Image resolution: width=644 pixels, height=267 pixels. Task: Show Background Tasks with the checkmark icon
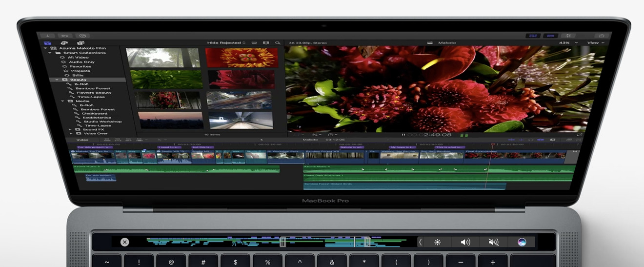[x=82, y=36]
